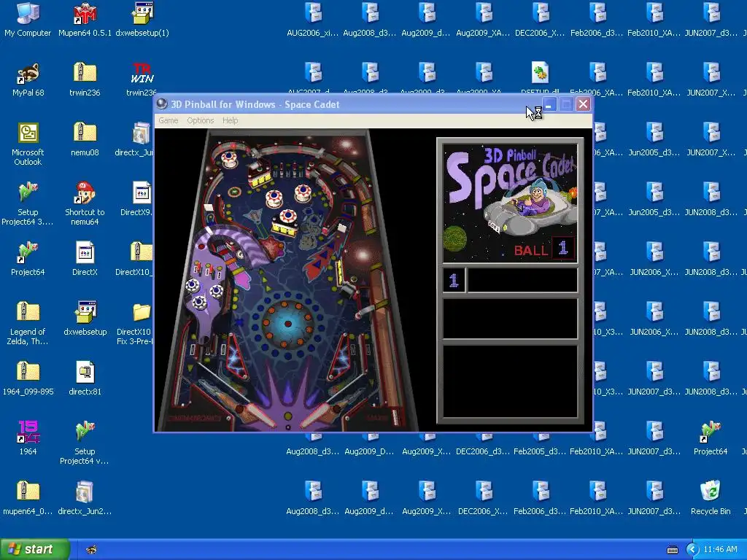Minimize the 3D Pinball window
Viewport: 747px width, 560px height.
coord(549,104)
